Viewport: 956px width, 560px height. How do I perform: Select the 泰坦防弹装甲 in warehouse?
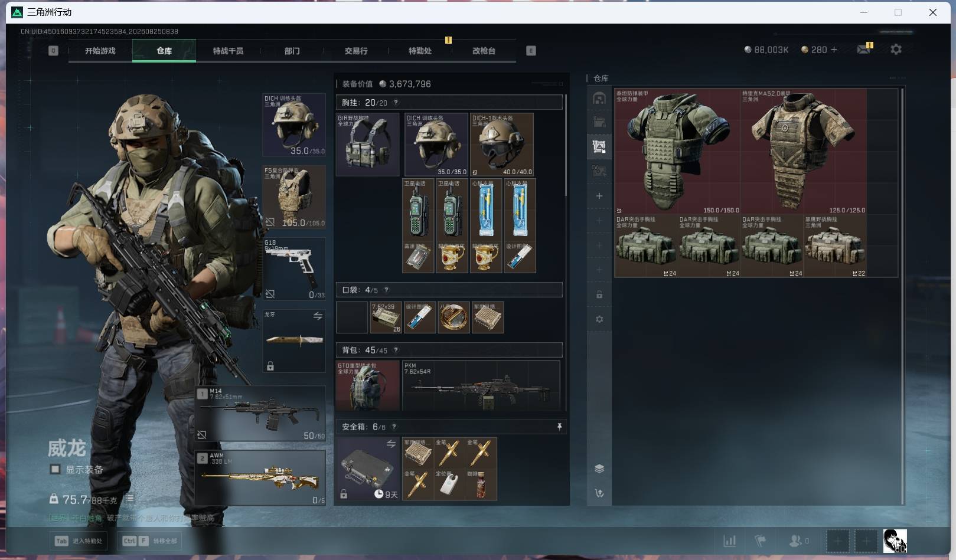tap(677, 152)
